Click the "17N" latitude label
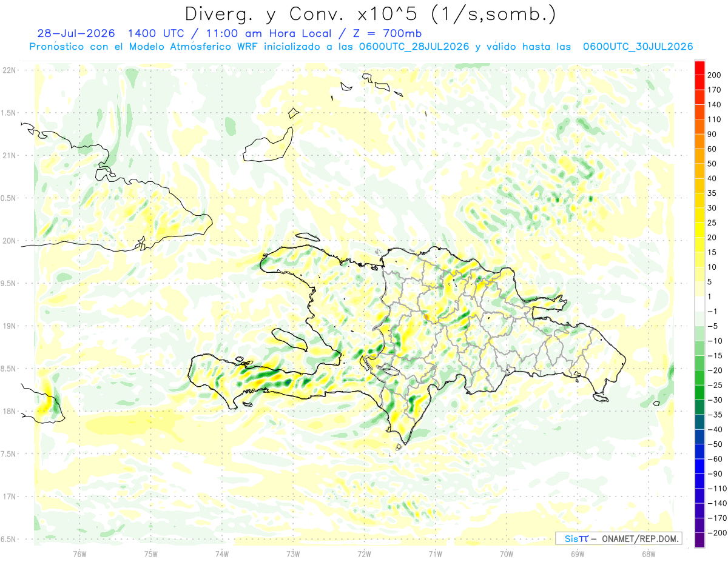728x562 pixels. [9, 497]
